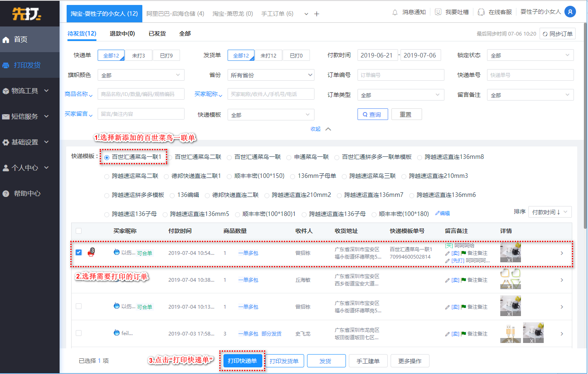Open the 排序 付款时间 sort dropdown
Screen dimensions: 588x374
point(550,212)
